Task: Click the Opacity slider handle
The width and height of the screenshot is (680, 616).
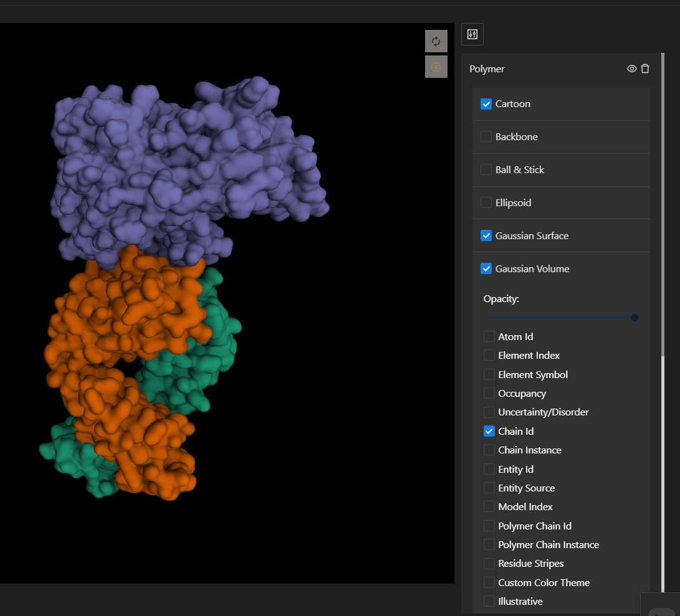Action: (x=635, y=318)
